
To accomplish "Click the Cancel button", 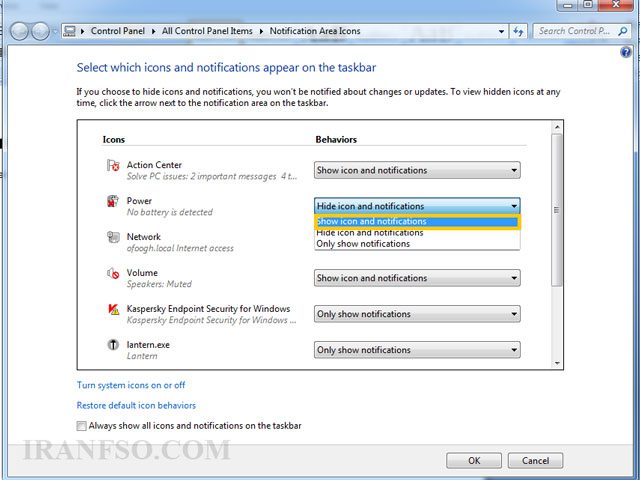I will click(x=535, y=461).
